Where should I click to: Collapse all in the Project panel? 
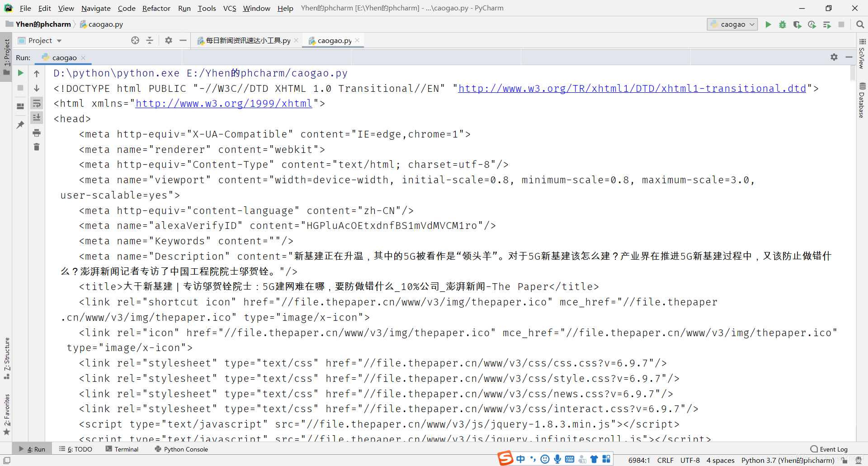tap(150, 40)
